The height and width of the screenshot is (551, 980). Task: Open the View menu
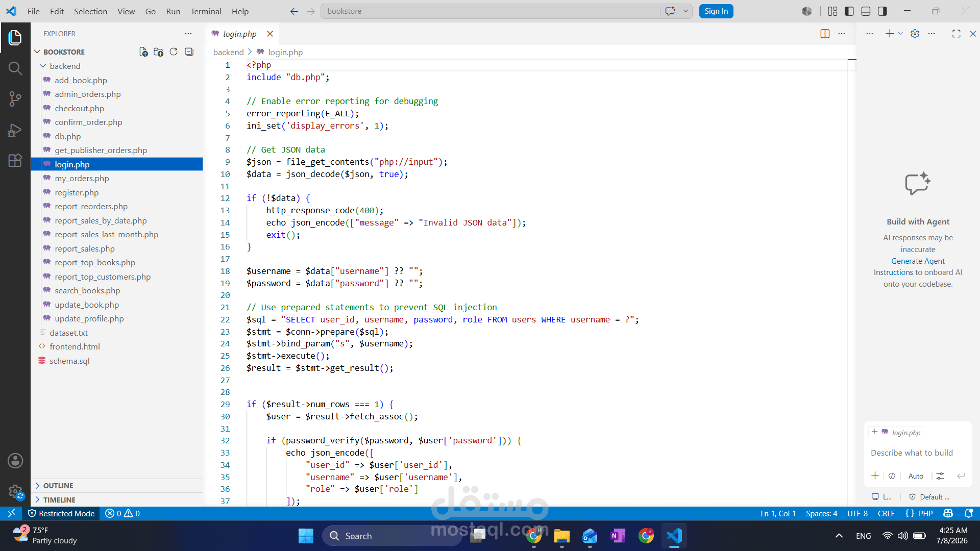pyautogui.click(x=126, y=11)
